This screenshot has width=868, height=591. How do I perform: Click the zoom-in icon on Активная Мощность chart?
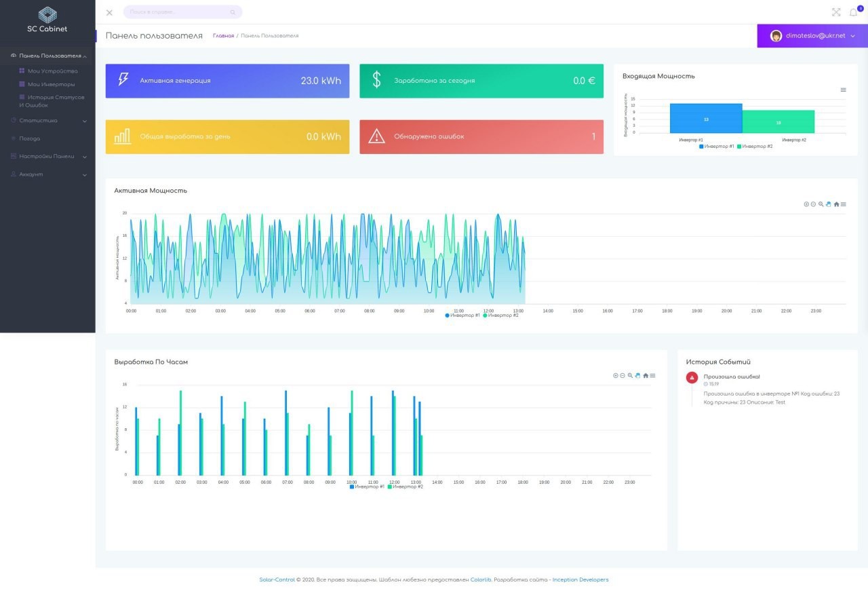click(x=806, y=204)
